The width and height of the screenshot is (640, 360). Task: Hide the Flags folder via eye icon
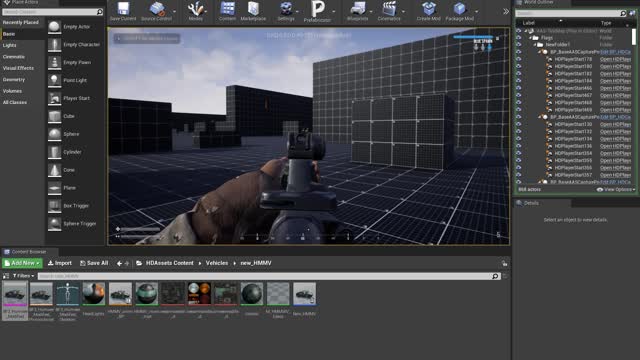[519, 38]
